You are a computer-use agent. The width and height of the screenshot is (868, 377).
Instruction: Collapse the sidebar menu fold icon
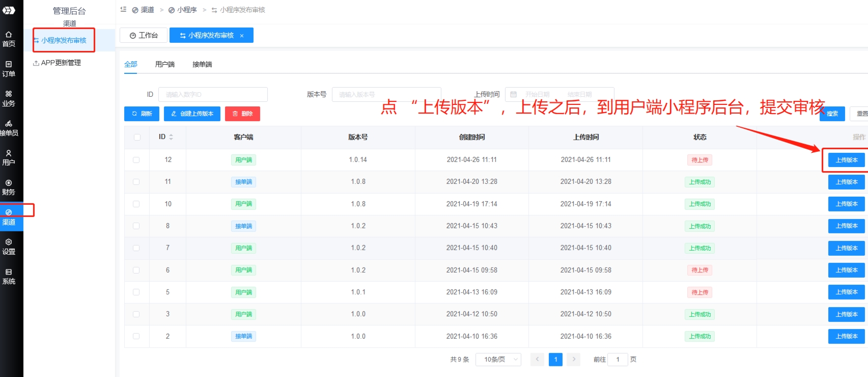(x=123, y=10)
